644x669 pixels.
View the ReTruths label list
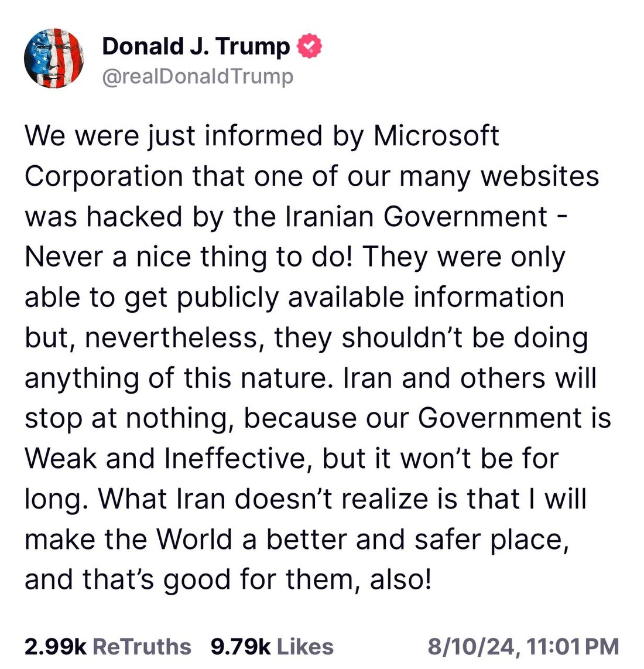[x=142, y=647]
